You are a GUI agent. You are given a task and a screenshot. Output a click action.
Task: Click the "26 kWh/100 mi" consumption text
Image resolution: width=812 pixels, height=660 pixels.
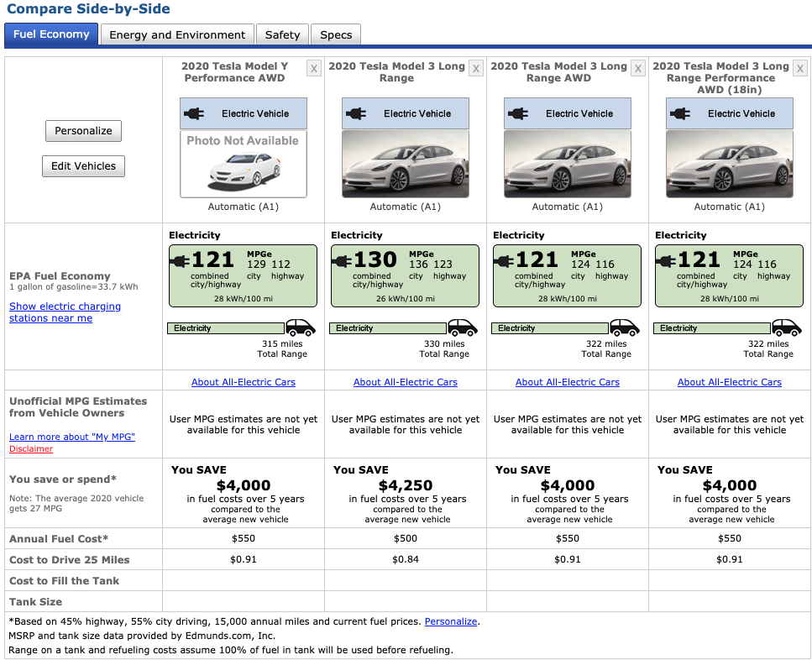tap(406, 299)
